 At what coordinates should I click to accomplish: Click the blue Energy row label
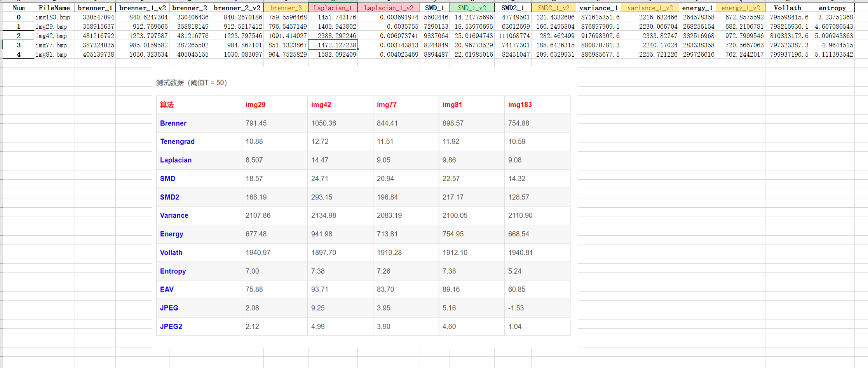(172, 234)
